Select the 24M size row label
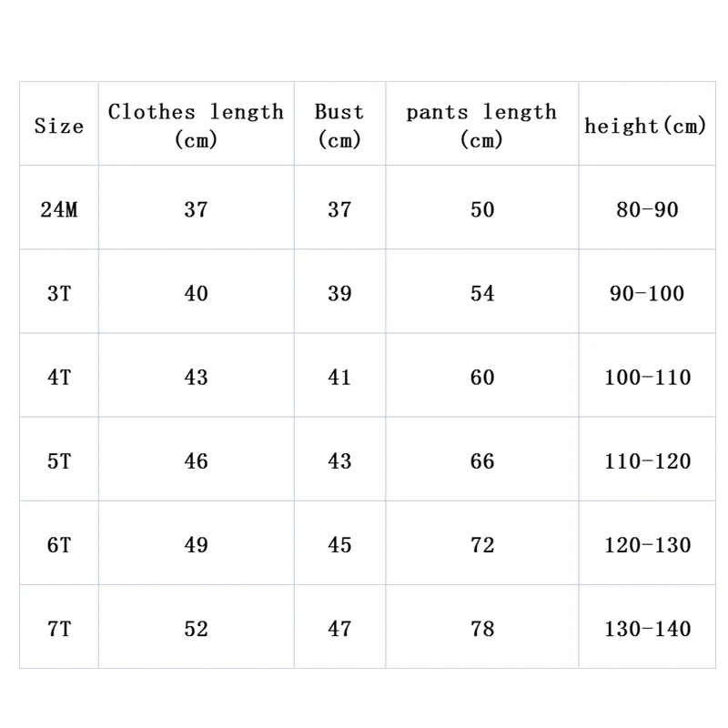 pos(59,209)
